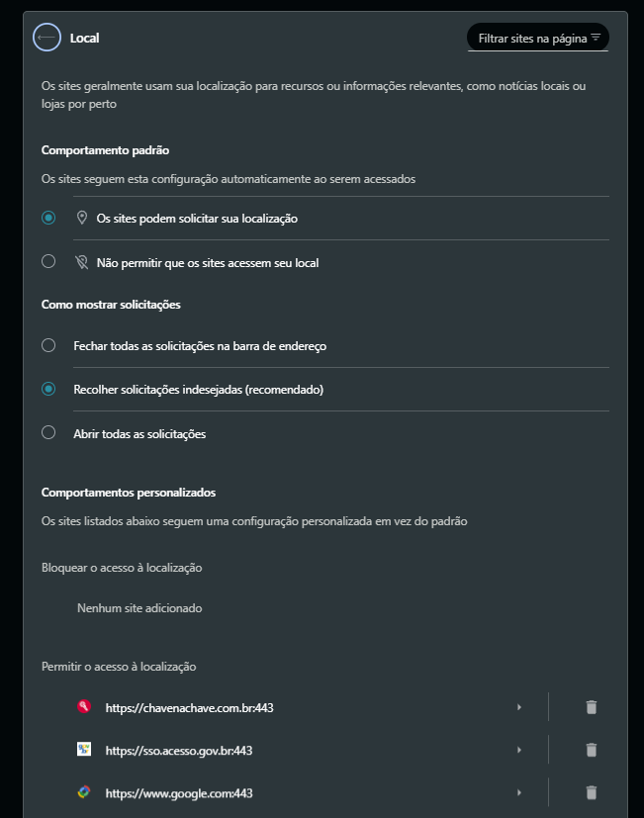Screen dimensions: 644x818
Task: Delete the sso.acesso.gov.br location permission
Action: pos(591,750)
